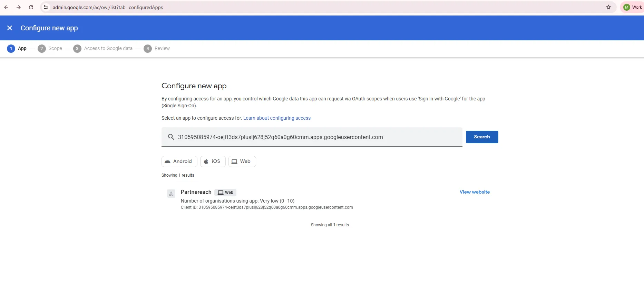Filter results by Android apps
This screenshot has width=644, height=285.
(179, 161)
